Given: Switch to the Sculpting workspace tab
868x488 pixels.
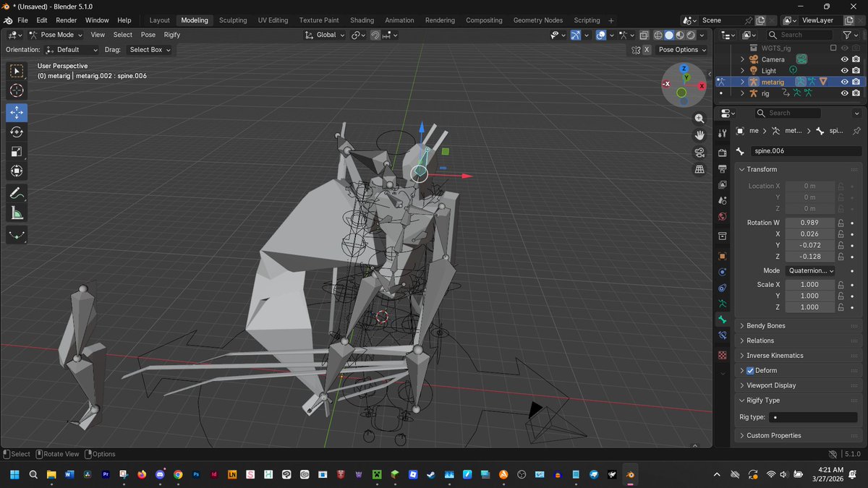Looking at the screenshot, I should (233, 20).
